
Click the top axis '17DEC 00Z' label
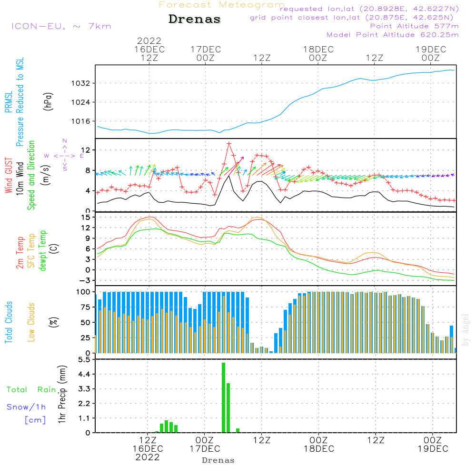pos(206,53)
